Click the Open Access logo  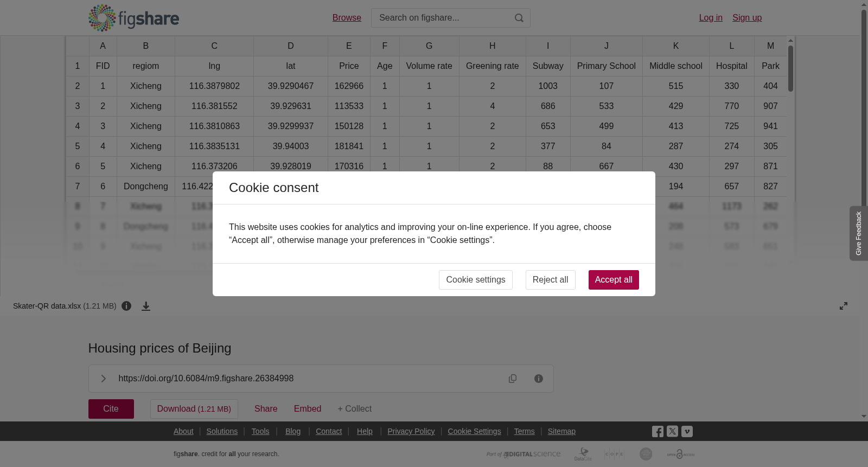681,454
